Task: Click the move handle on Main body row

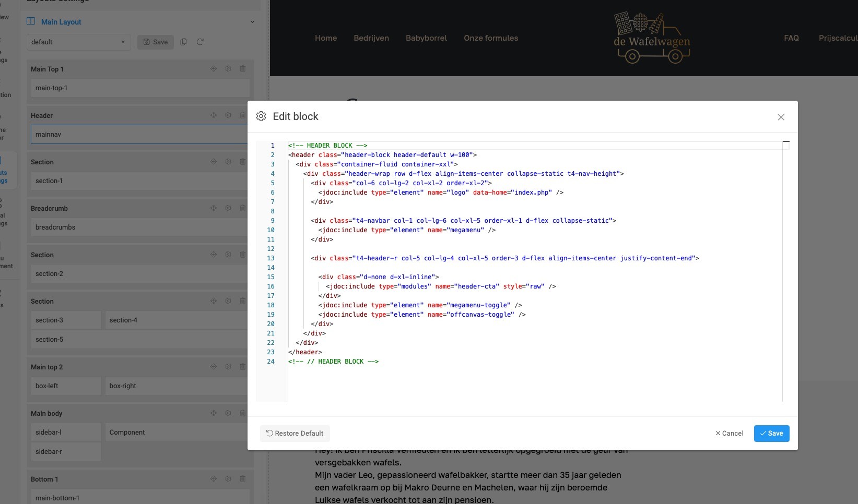Action: [x=214, y=413]
